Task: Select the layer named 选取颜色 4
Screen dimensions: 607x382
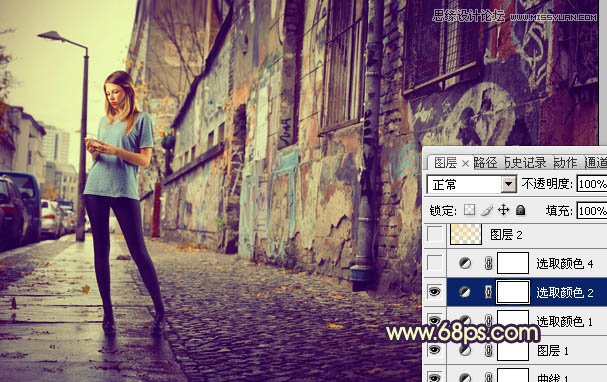Action: coord(564,264)
